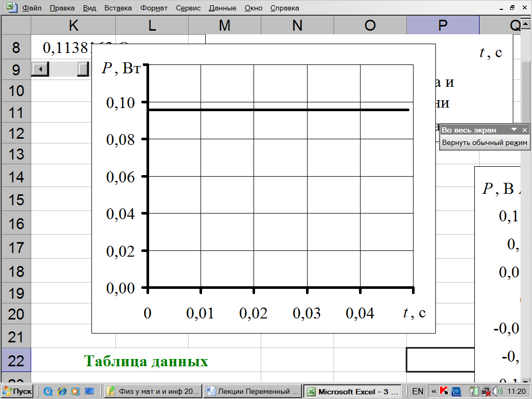Click the Excel document icon in the menu bar
Screen dimensions: 532x399
tap(11, 7)
